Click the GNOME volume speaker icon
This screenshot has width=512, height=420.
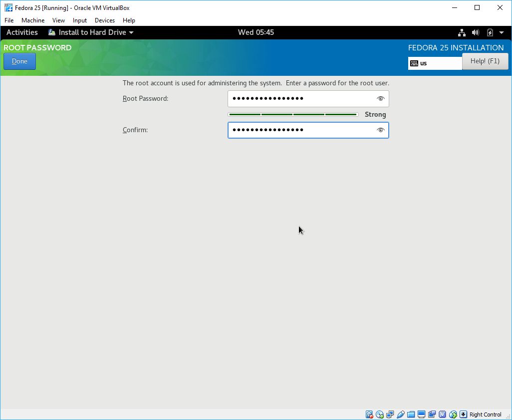point(476,32)
